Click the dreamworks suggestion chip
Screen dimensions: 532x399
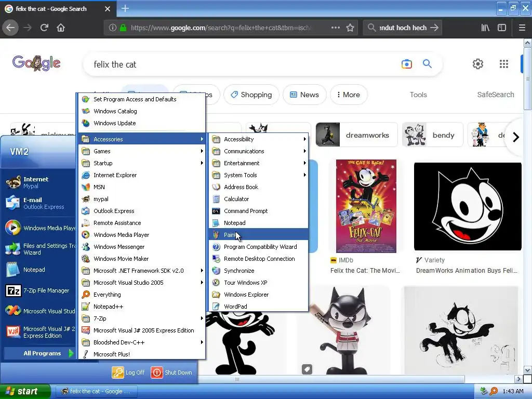pyautogui.click(x=356, y=135)
